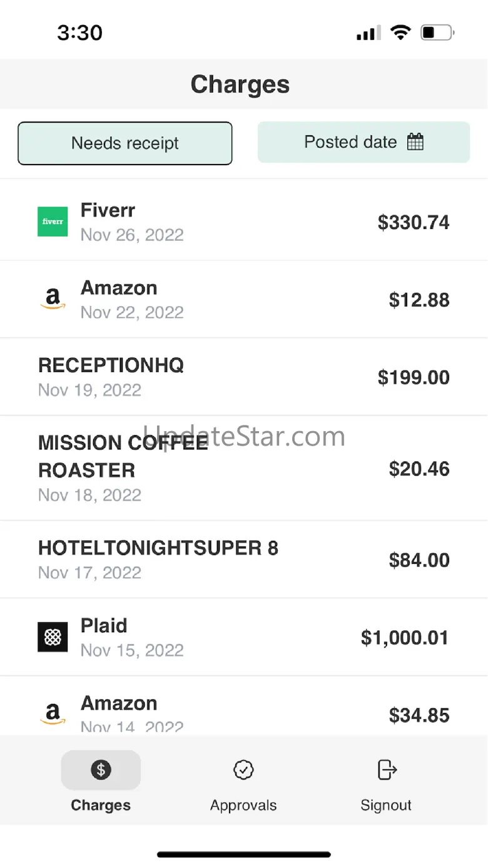Tap the Wi-Fi status icon
Image resolution: width=488 pixels, height=868 pixels.
pos(400,33)
